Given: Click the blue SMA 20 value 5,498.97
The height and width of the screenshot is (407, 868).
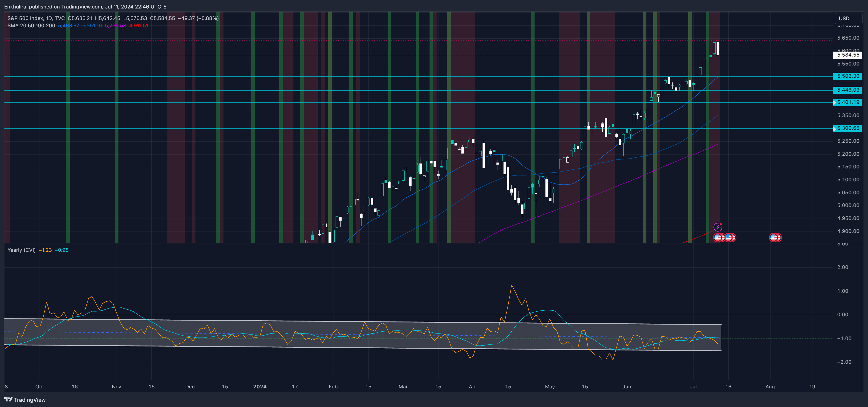Looking at the screenshot, I should 68,26.
